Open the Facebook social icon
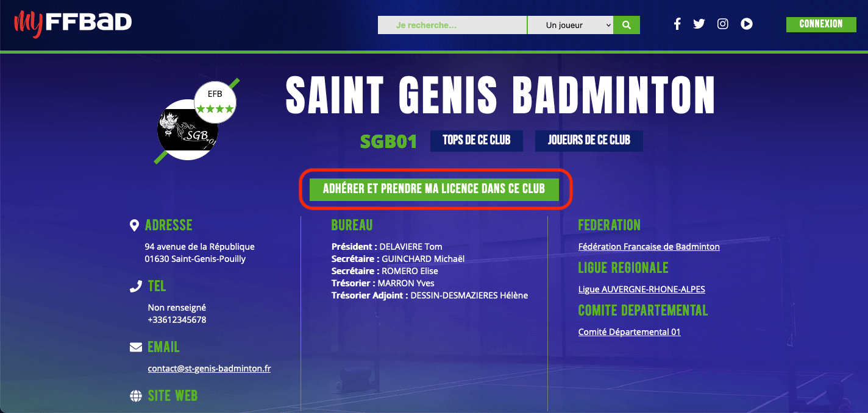Viewport: 868px width, 413px height. [x=677, y=24]
